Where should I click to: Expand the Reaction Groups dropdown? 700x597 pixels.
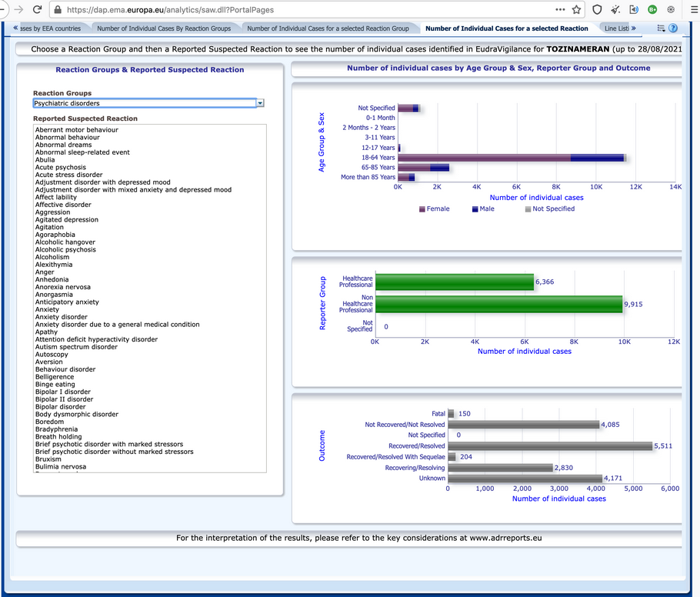(x=260, y=103)
